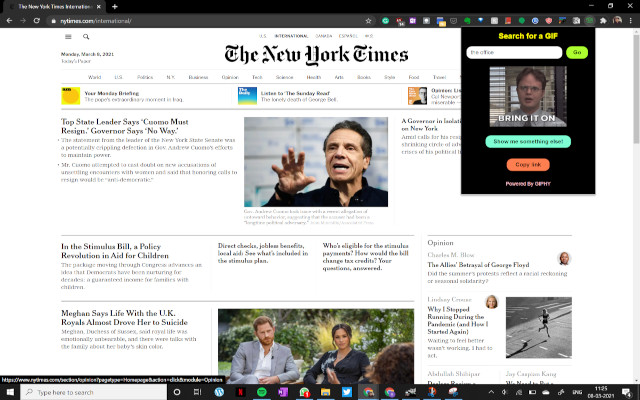This screenshot has height=400, width=640.
Task: Select the World section
Action: point(94,77)
